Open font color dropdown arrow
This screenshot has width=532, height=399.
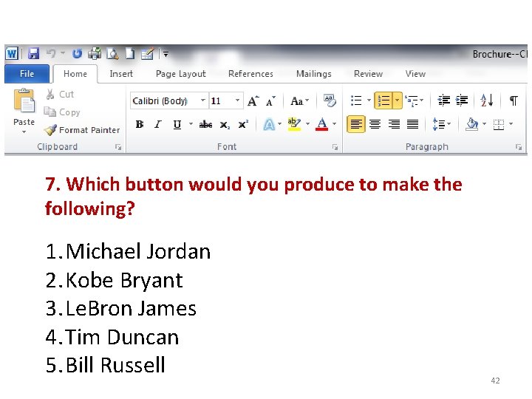[334, 124]
